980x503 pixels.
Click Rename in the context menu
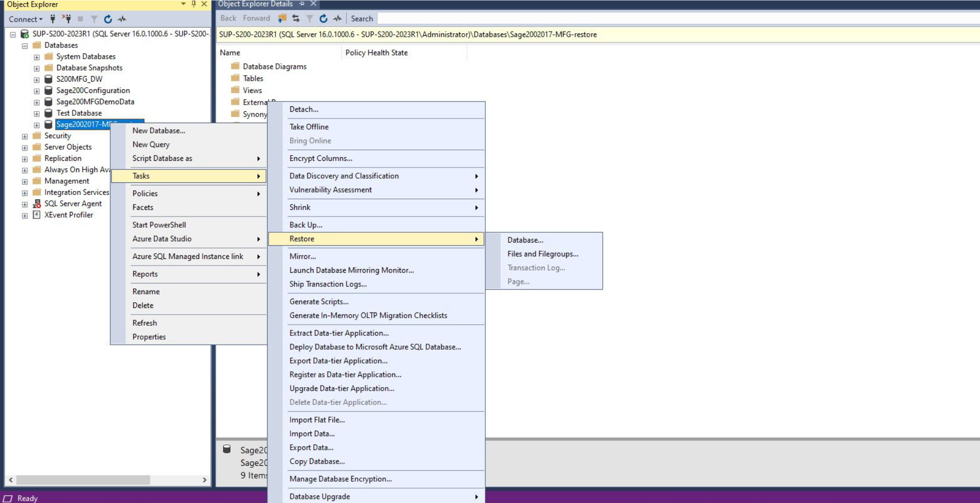[x=189, y=291]
